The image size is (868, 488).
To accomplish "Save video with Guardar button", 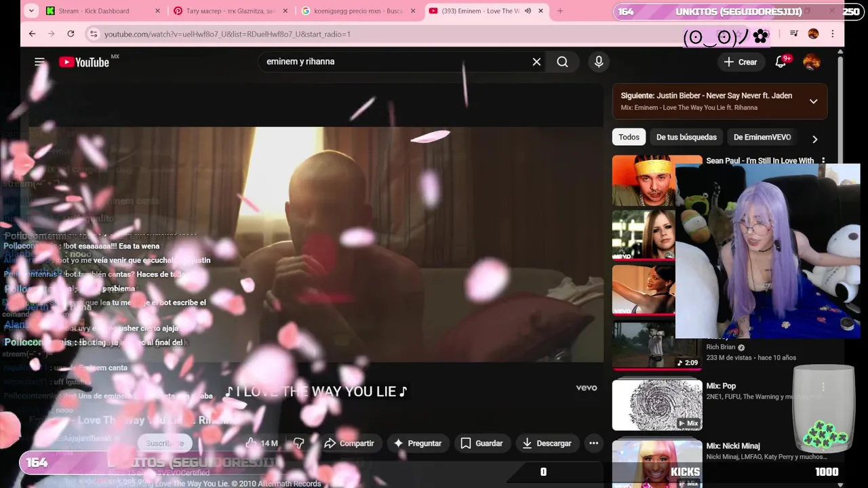I will tap(481, 443).
